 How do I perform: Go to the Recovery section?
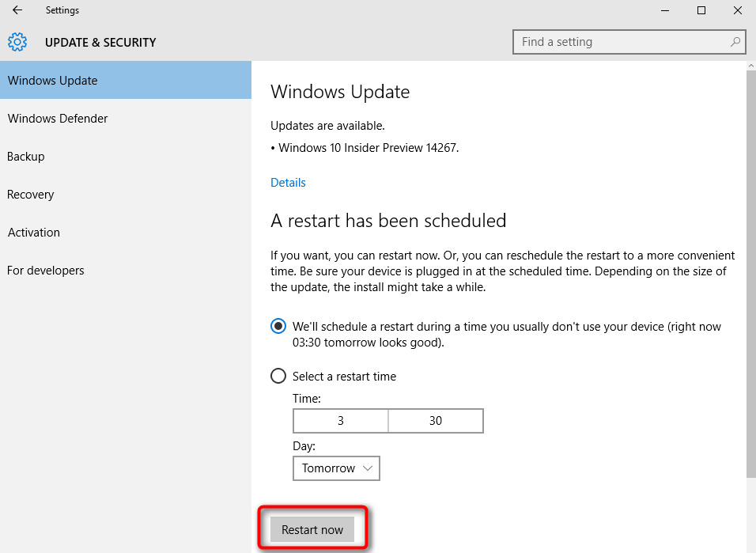click(126, 195)
